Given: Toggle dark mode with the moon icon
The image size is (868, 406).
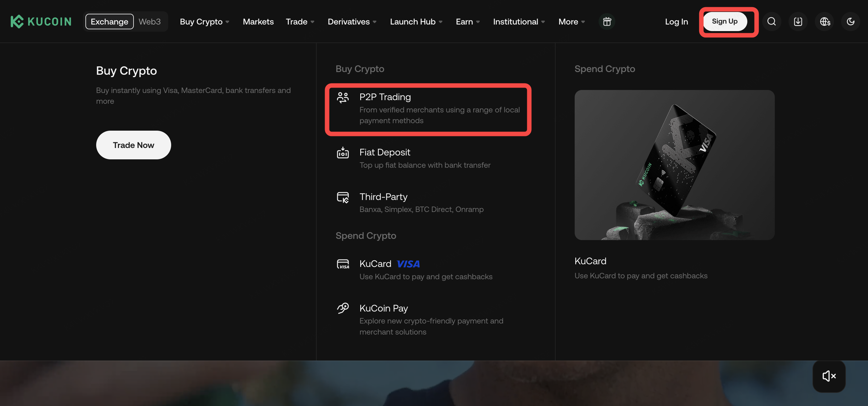Looking at the screenshot, I should [x=850, y=21].
